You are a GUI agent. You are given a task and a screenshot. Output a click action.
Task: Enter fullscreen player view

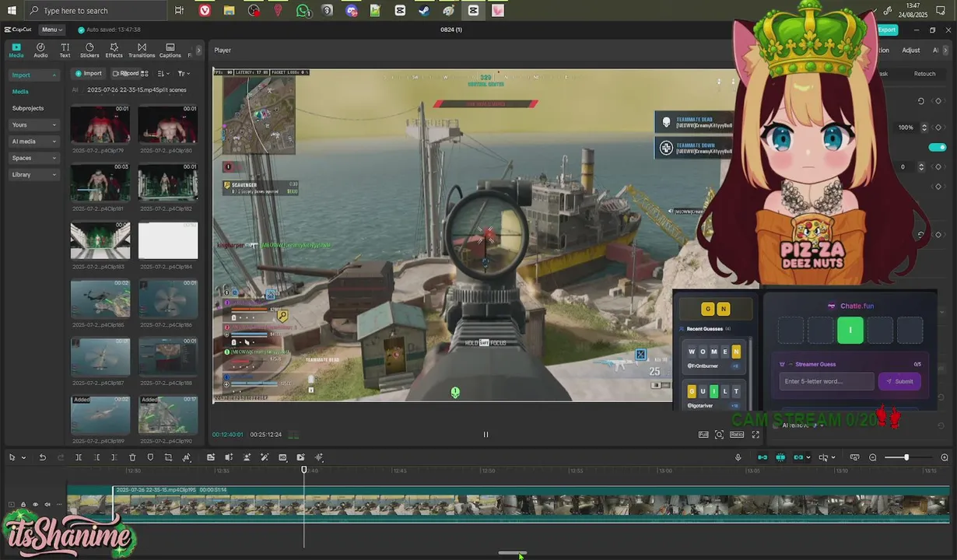[755, 435]
